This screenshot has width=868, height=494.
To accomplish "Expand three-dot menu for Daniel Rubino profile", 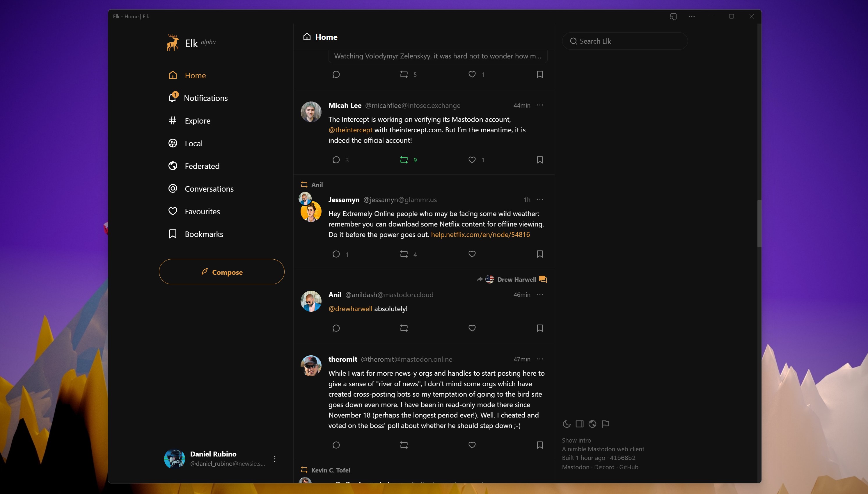I will pyautogui.click(x=274, y=459).
